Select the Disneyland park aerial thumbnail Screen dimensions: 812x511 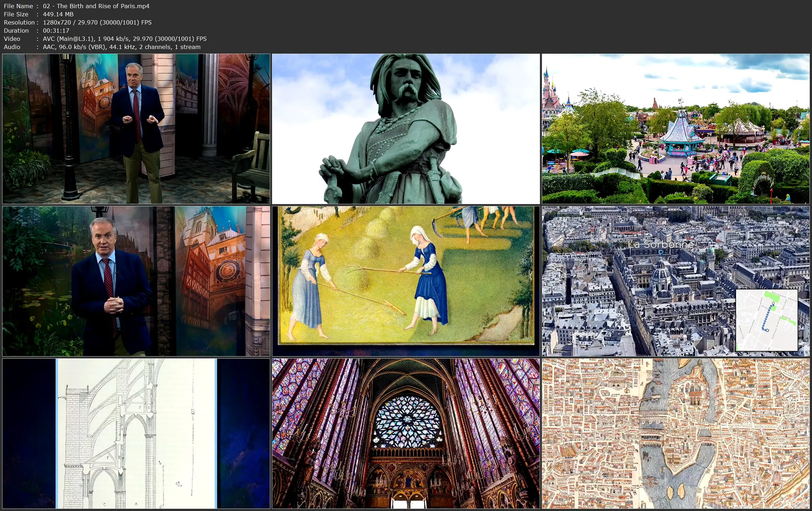pyautogui.click(x=676, y=129)
